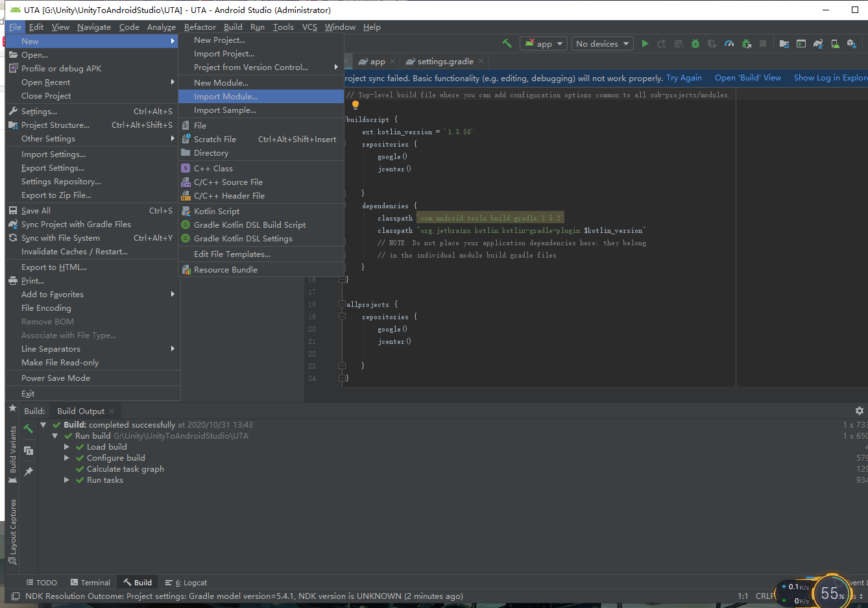Click Invalidate Caches / Restart...
This screenshot has width=868, height=608.
pyautogui.click(x=91, y=252)
